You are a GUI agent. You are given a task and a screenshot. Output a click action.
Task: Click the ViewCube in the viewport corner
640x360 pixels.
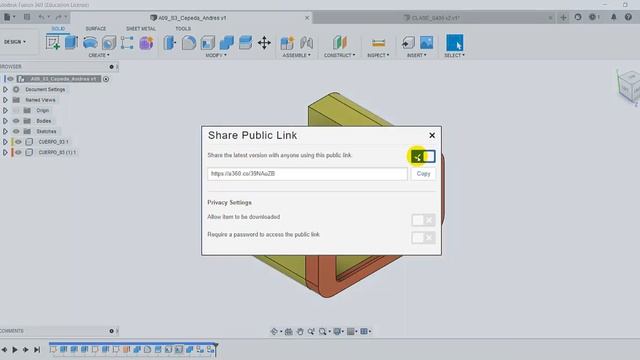(x=629, y=87)
